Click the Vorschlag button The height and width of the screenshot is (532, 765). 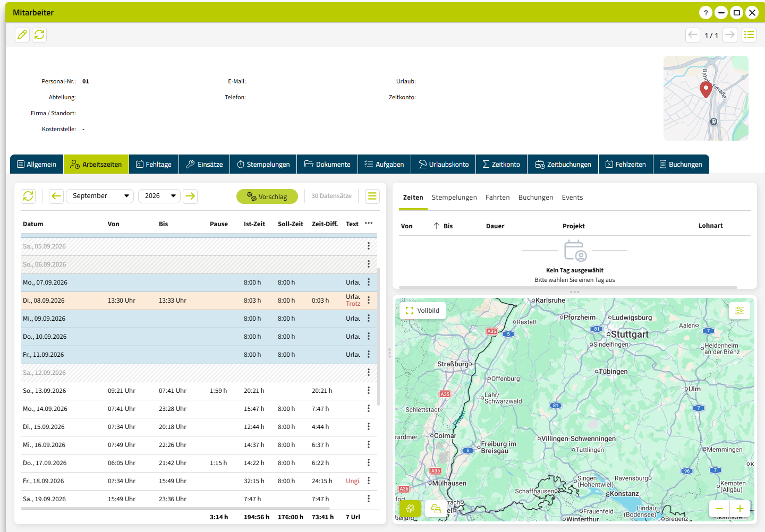point(267,196)
